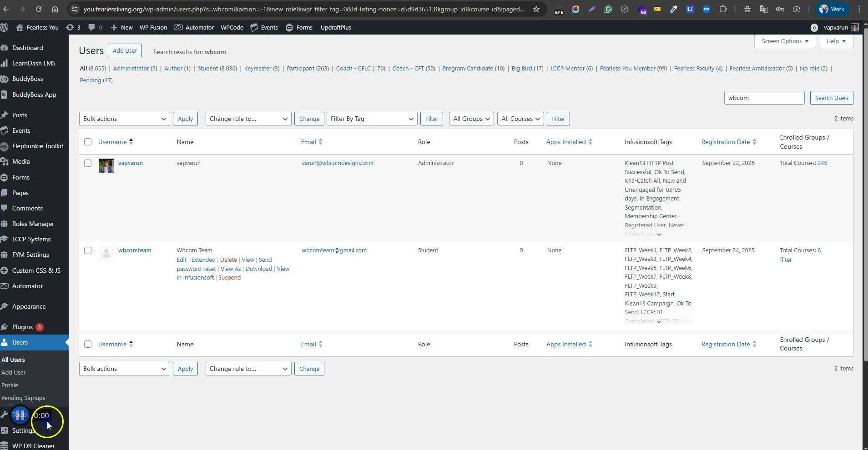Pause the recording with the pause button

tap(20, 415)
